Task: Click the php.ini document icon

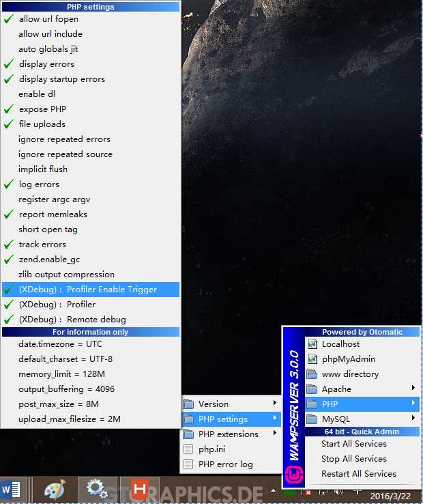Action: point(188,449)
